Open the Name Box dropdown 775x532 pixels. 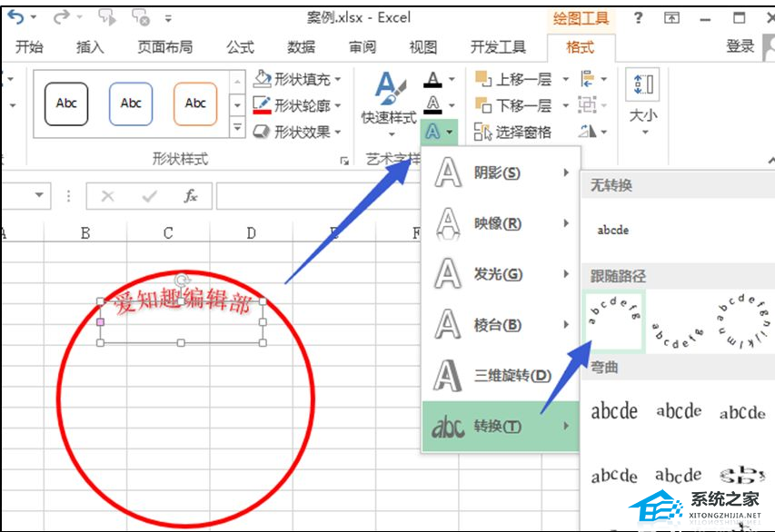39,195
